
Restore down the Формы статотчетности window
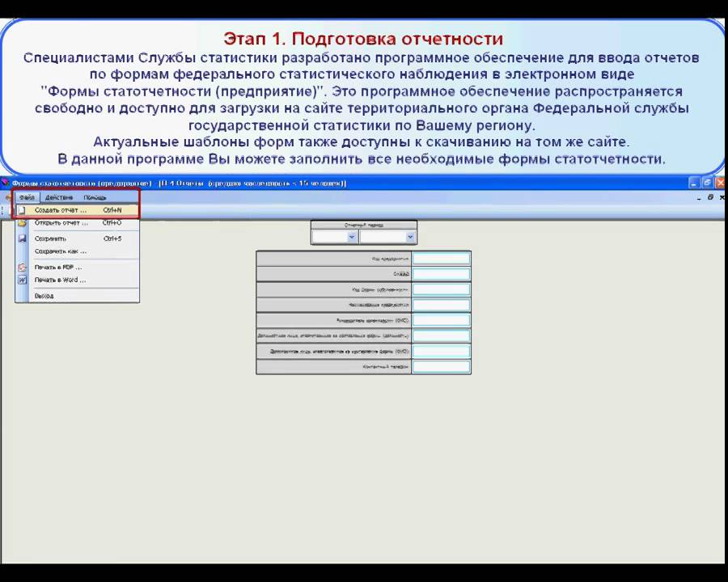pos(707,183)
